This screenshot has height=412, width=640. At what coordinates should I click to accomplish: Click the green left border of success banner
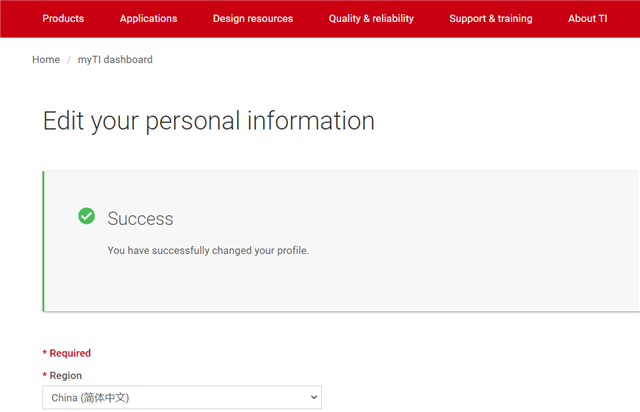click(44, 241)
